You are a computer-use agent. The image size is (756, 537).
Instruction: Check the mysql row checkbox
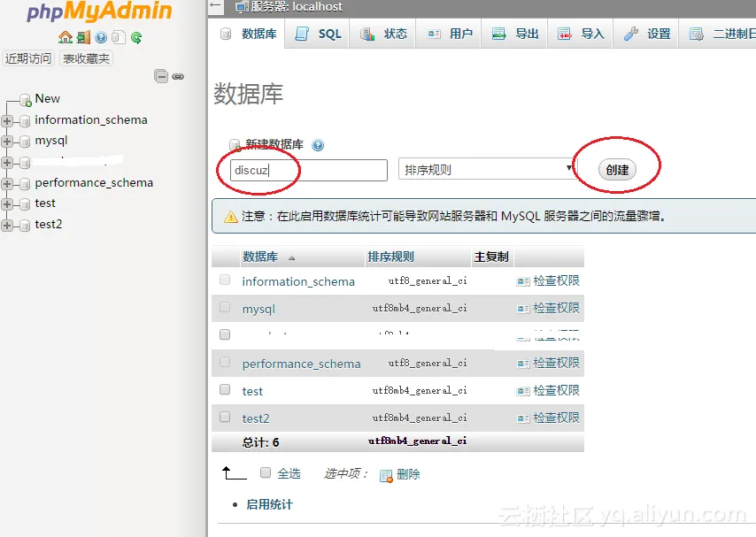pyautogui.click(x=225, y=307)
